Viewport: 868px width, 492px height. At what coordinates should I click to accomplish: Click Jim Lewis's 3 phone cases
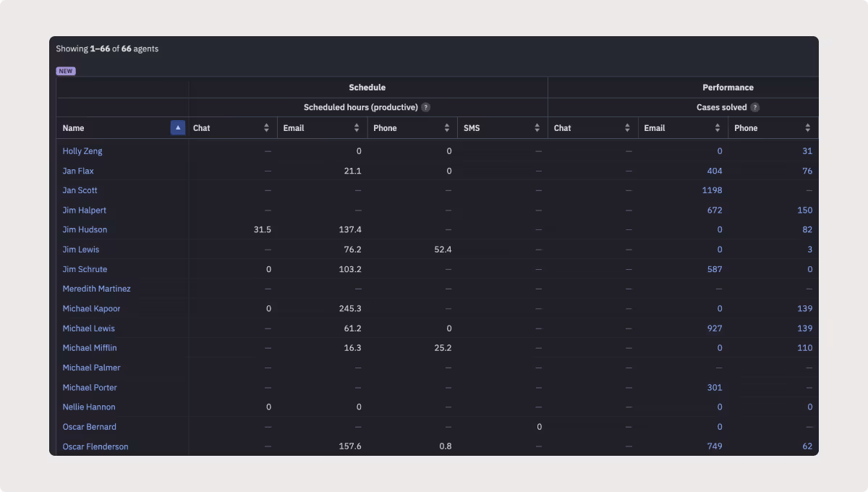(x=810, y=249)
